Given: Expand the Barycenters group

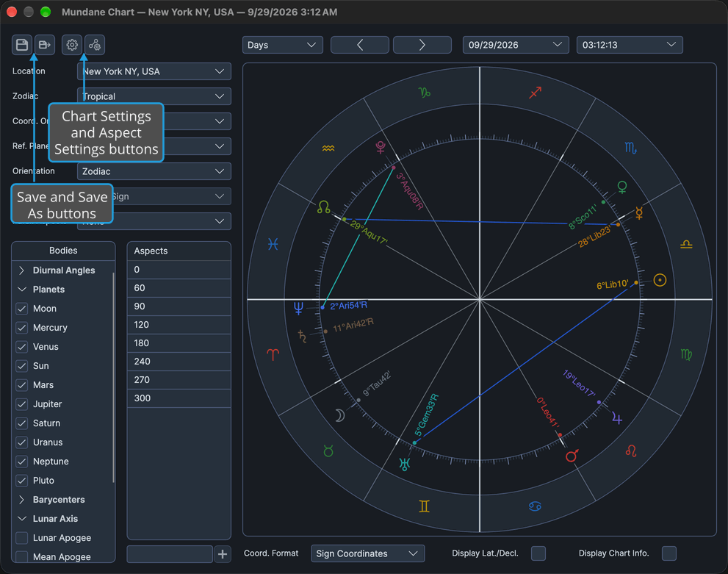Looking at the screenshot, I should 21,500.
